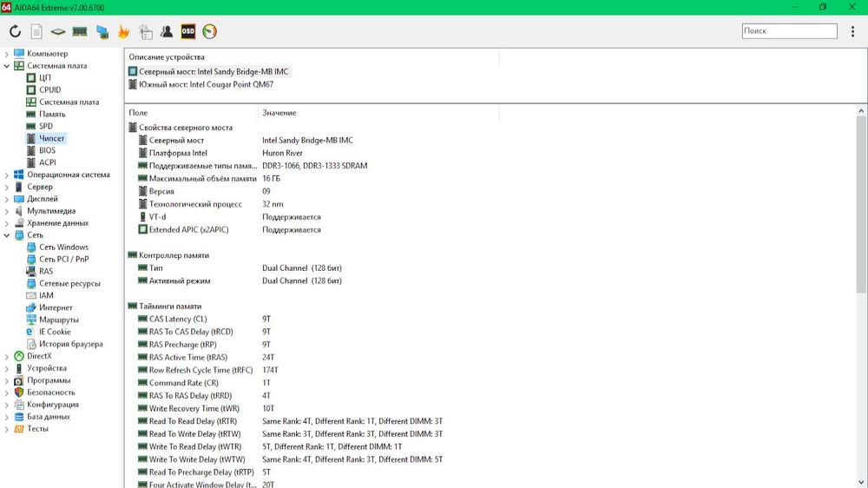Viewport: 868px width, 488px height.
Task: Expand the Мультимедиа tree node
Action: [7, 211]
